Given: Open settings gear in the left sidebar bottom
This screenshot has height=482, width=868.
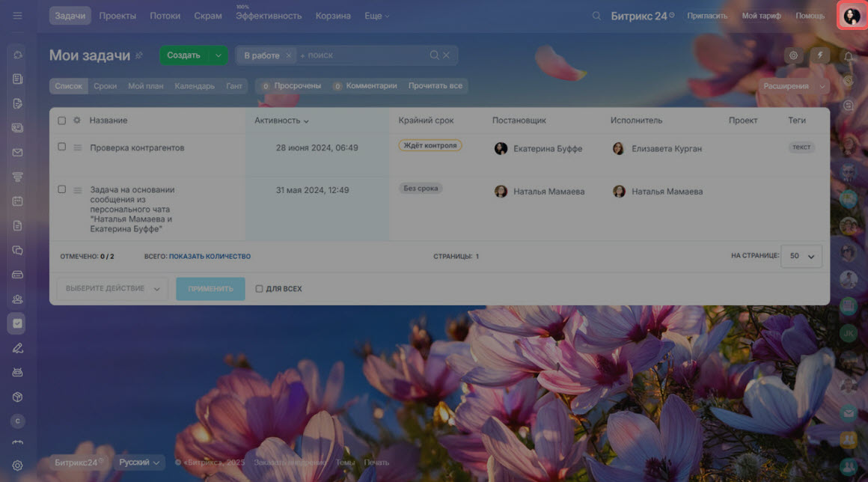Looking at the screenshot, I should pyautogui.click(x=18, y=466).
